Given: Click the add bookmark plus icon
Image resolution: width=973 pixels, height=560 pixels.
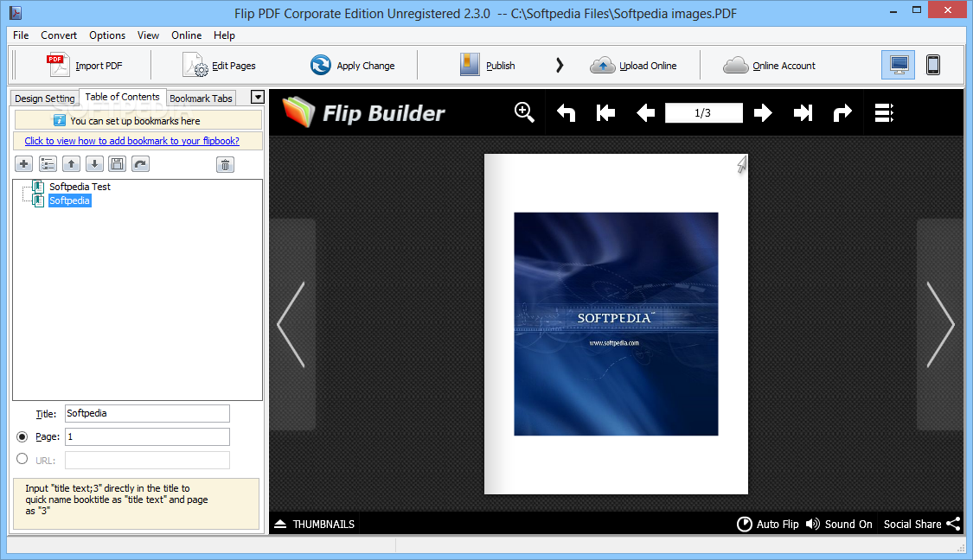Looking at the screenshot, I should coord(23,163).
